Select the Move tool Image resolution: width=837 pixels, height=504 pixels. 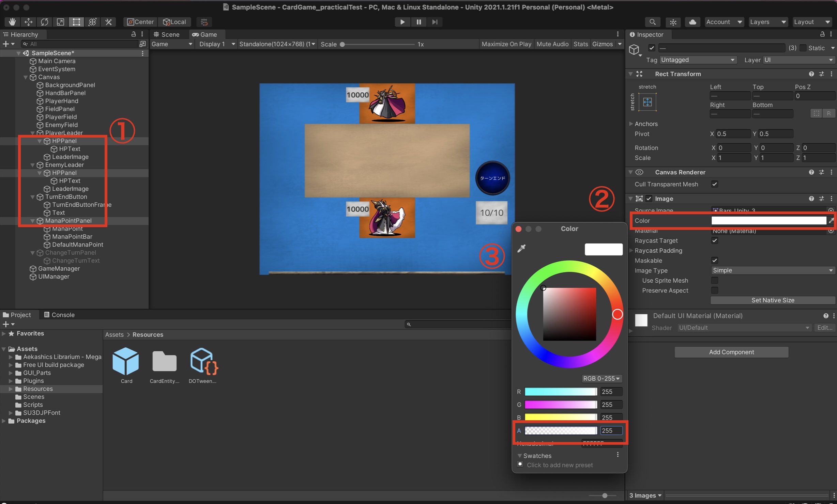pyautogui.click(x=28, y=22)
